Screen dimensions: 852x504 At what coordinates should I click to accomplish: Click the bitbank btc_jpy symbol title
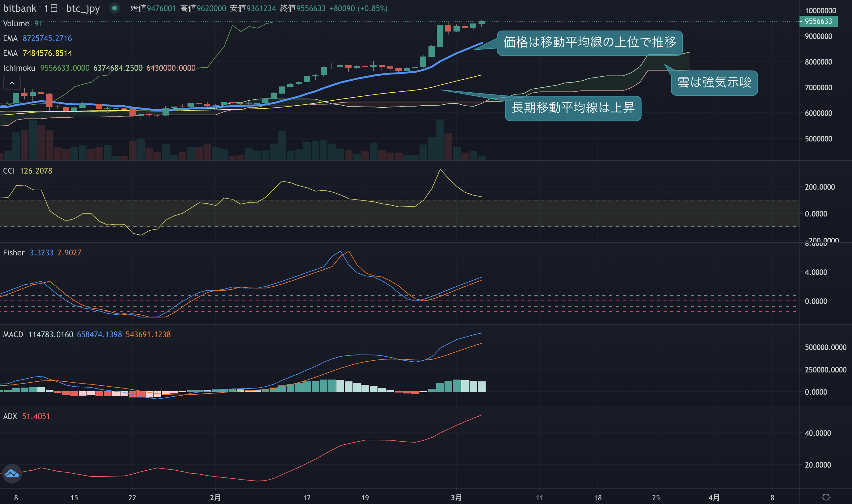coord(51,8)
